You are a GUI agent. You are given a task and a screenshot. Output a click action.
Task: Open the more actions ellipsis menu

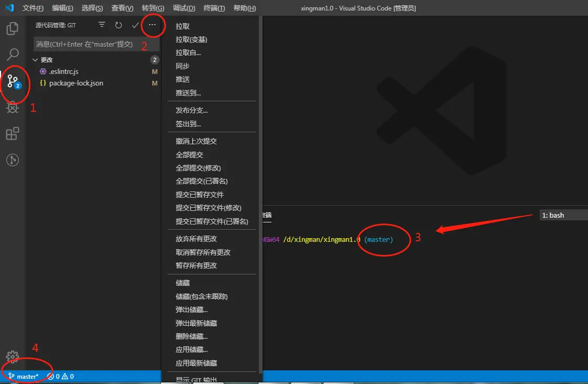152,25
